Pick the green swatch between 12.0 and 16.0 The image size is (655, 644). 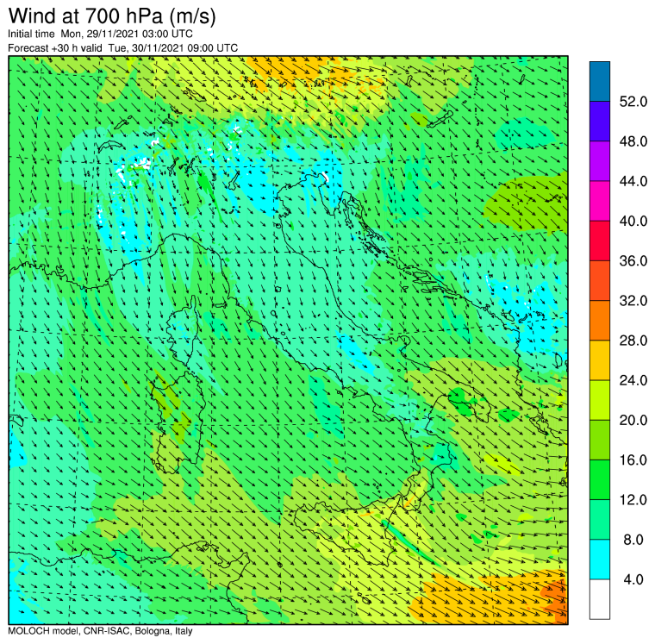600,479
